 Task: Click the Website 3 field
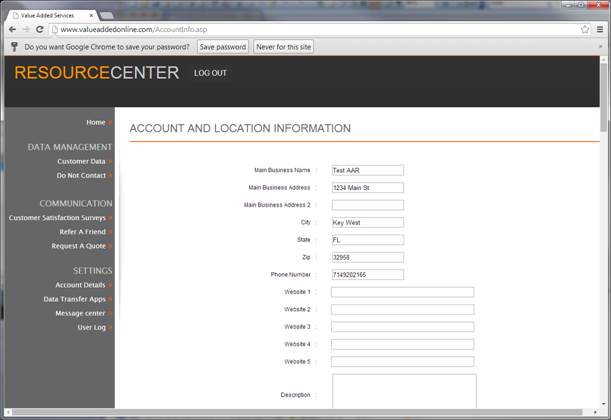pos(403,327)
